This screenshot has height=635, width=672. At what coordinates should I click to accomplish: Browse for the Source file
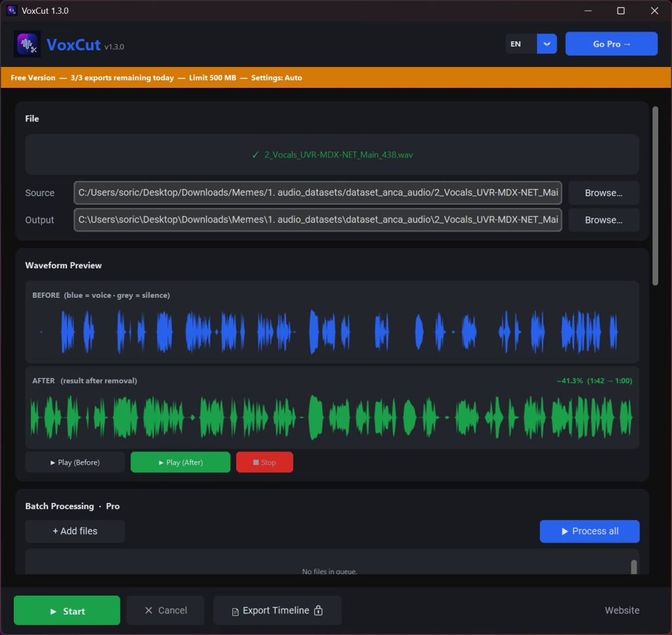click(x=604, y=193)
